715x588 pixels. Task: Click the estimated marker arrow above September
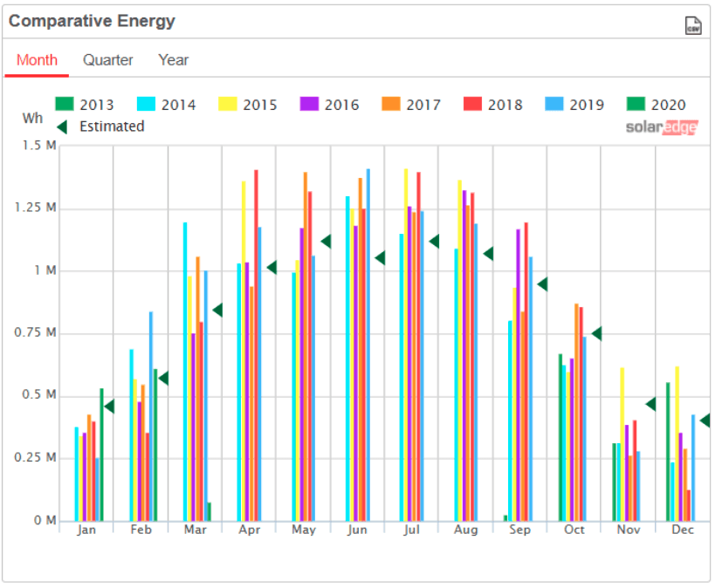click(542, 283)
